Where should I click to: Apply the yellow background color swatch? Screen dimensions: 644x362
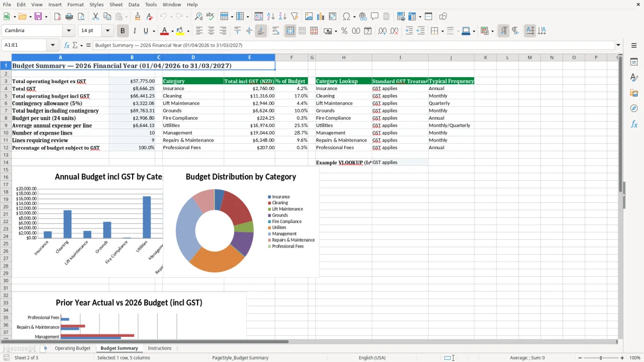180,31
